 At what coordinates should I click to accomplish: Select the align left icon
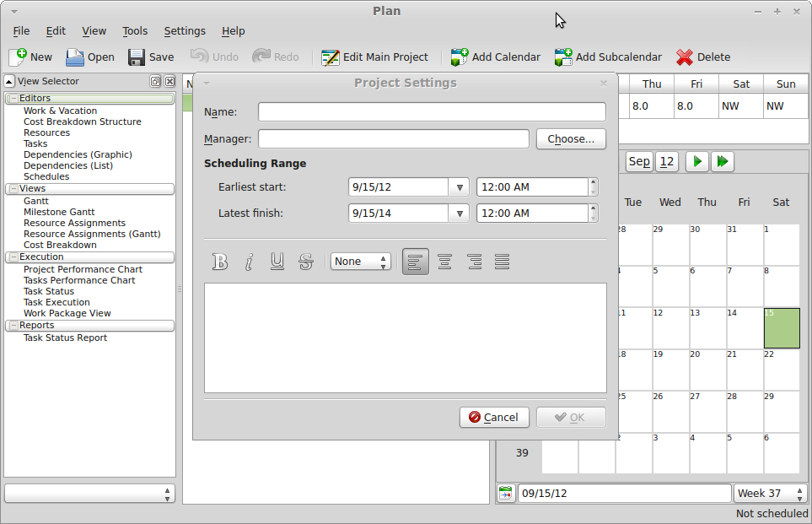point(415,262)
